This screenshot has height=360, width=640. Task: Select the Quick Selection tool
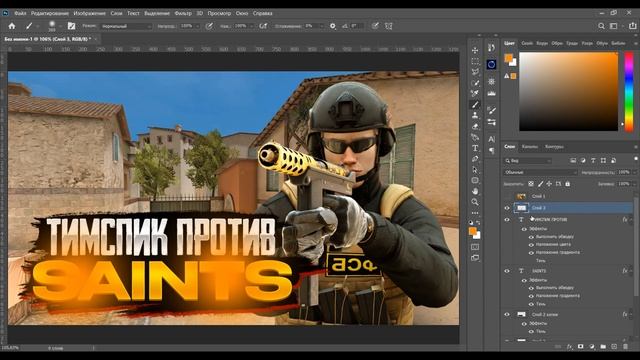click(x=475, y=83)
